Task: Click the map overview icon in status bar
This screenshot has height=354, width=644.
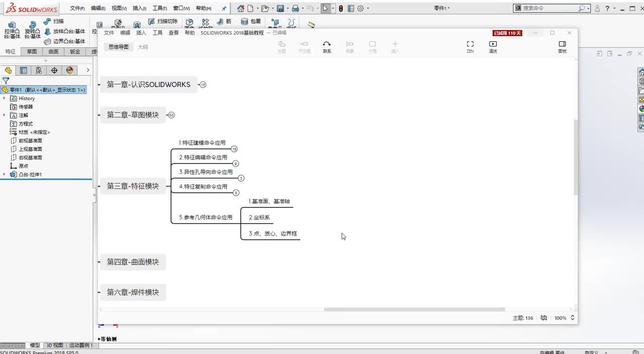Action: pos(543,318)
